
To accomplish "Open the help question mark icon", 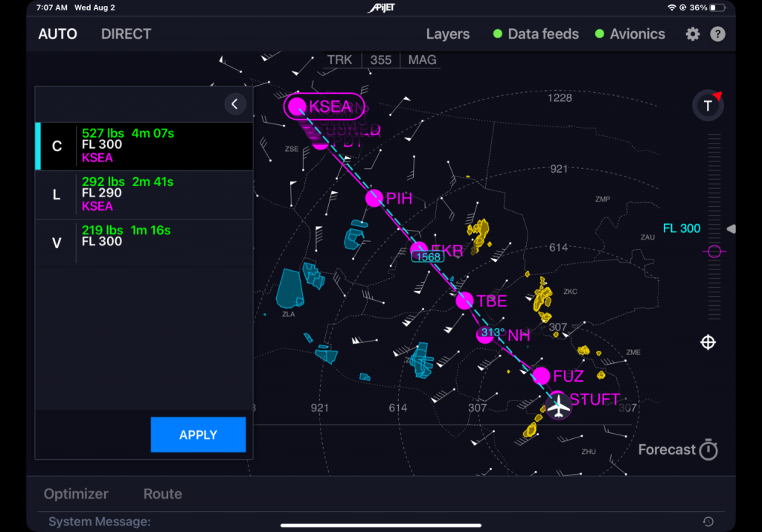I will [x=717, y=34].
